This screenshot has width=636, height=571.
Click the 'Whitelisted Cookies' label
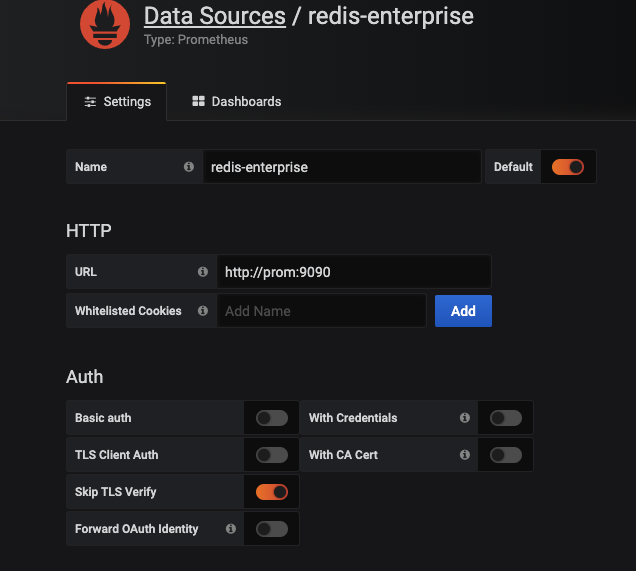[x=128, y=311]
